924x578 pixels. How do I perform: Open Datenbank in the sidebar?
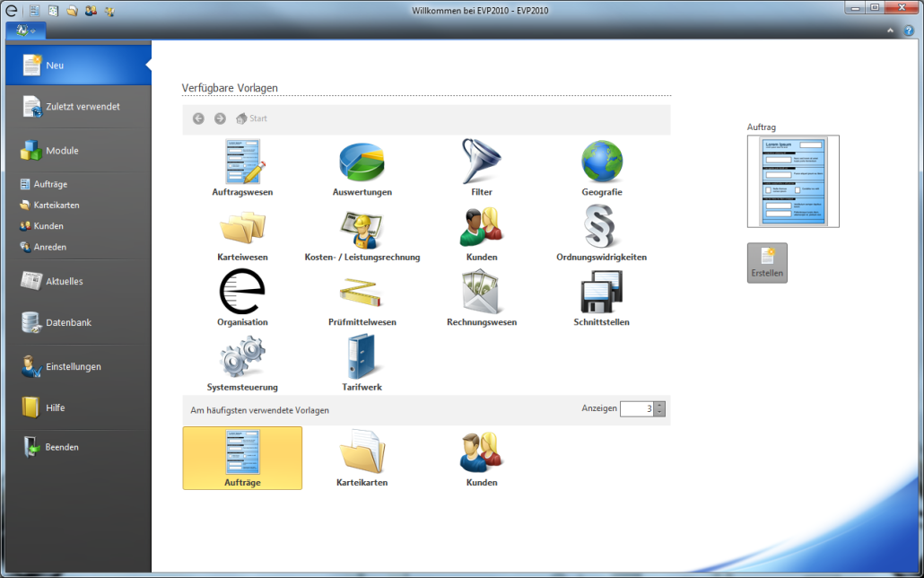tap(78, 322)
